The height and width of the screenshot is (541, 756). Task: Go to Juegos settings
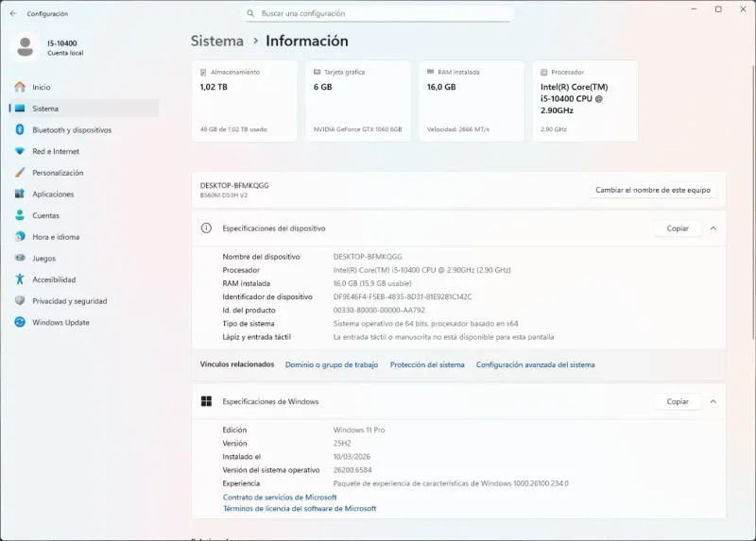tap(84, 258)
